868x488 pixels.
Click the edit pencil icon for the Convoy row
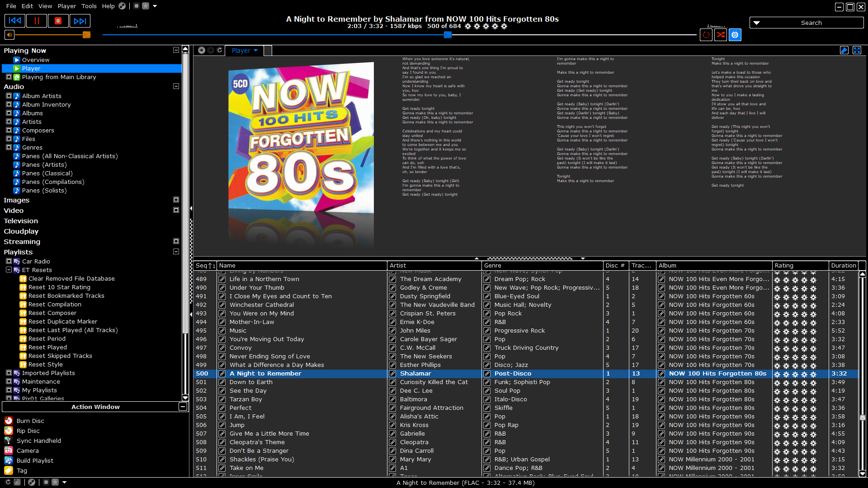[x=222, y=348]
